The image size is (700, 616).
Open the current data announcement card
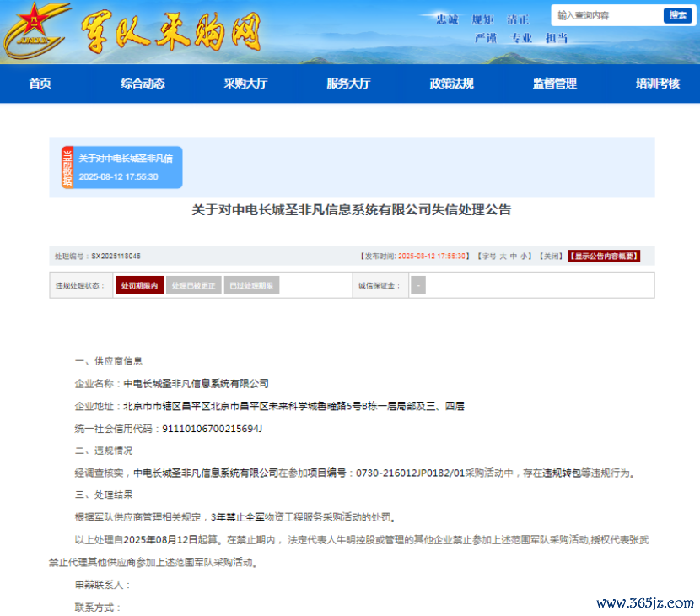pos(128,168)
